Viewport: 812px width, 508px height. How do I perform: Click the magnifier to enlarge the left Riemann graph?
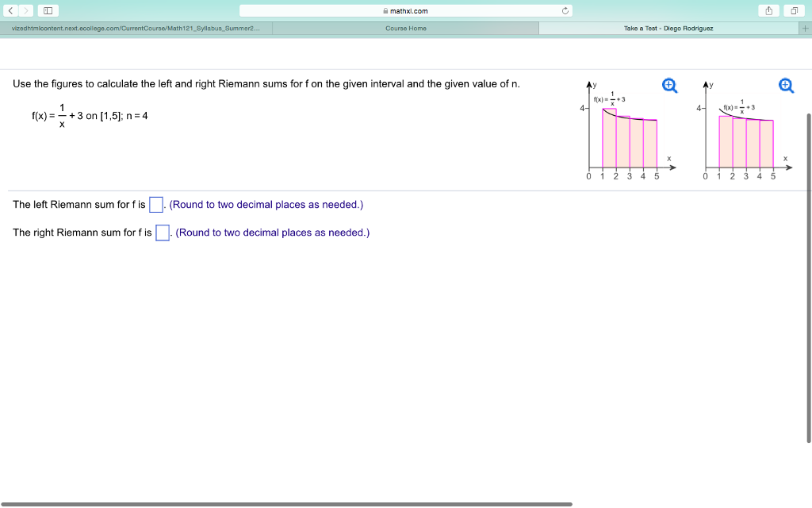click(669, 86)
